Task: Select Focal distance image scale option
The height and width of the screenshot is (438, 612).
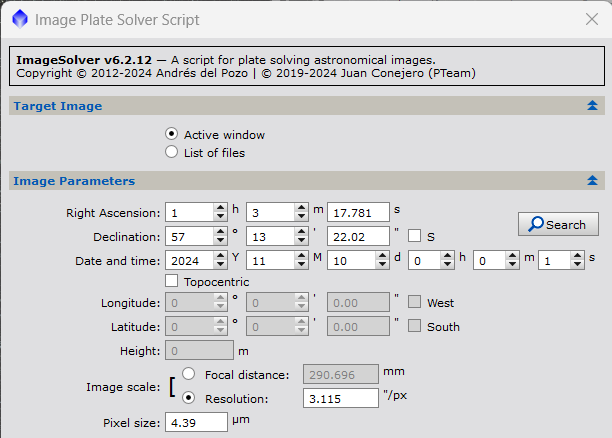Action: pos(189,374)
